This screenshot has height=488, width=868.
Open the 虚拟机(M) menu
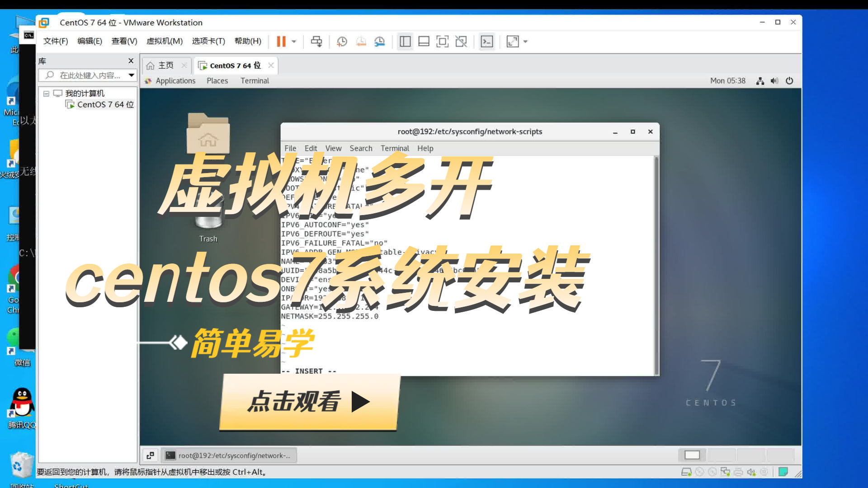(x=165, y=41)
